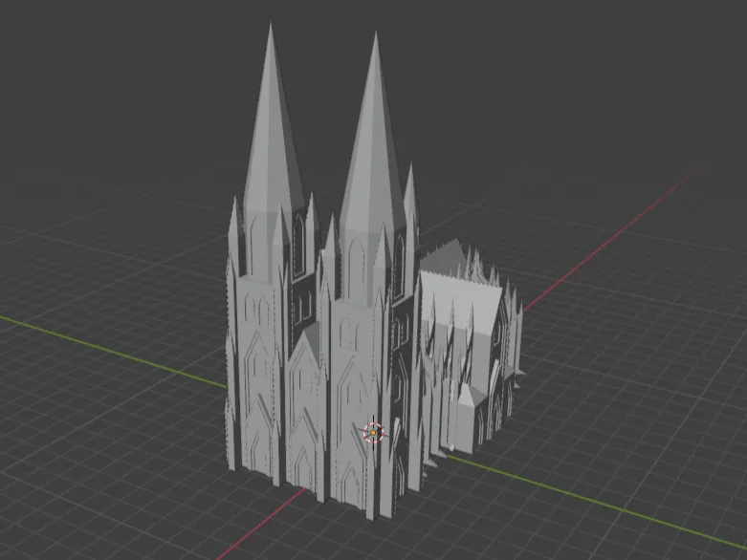The image size is (747, 560).
Task: Click the red-white 3D cursor crosshair
Action: coord(373,433)
